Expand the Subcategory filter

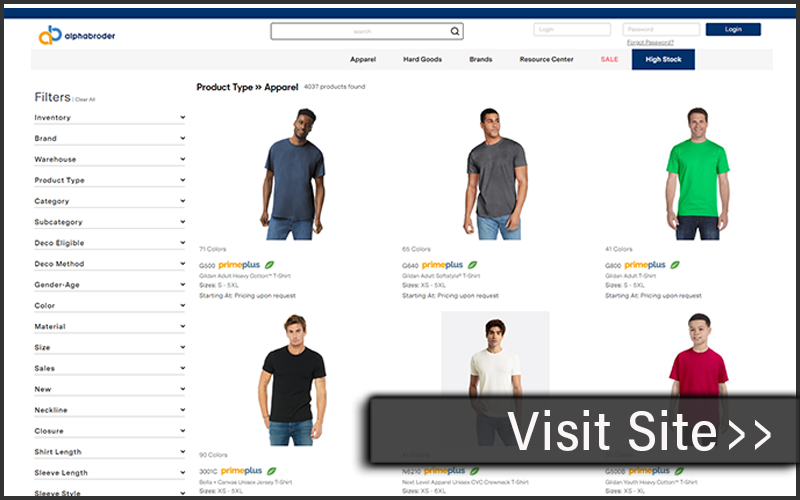pos(110,222)
